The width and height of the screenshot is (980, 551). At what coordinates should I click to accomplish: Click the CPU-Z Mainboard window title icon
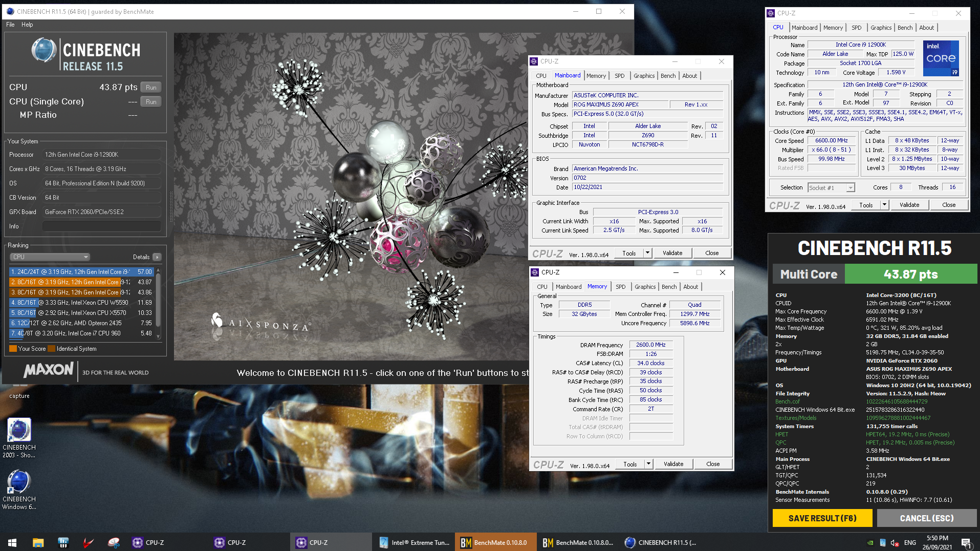534,61
